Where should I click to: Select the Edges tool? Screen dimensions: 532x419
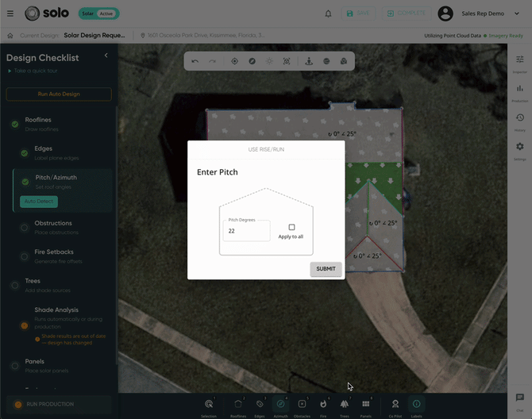coord(260,407)
